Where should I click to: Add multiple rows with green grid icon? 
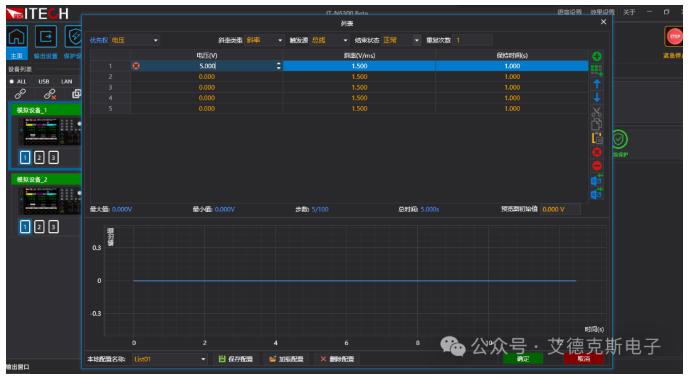[597, 70]
